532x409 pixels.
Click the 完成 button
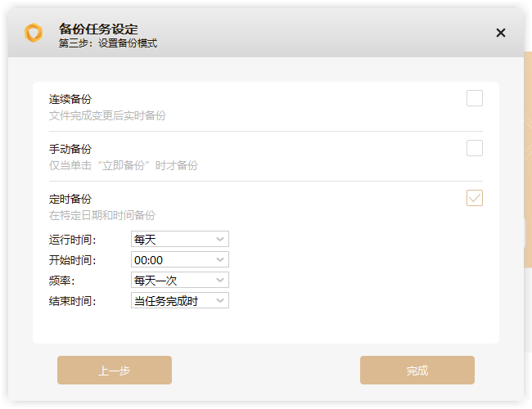click(x=417, y=370)
